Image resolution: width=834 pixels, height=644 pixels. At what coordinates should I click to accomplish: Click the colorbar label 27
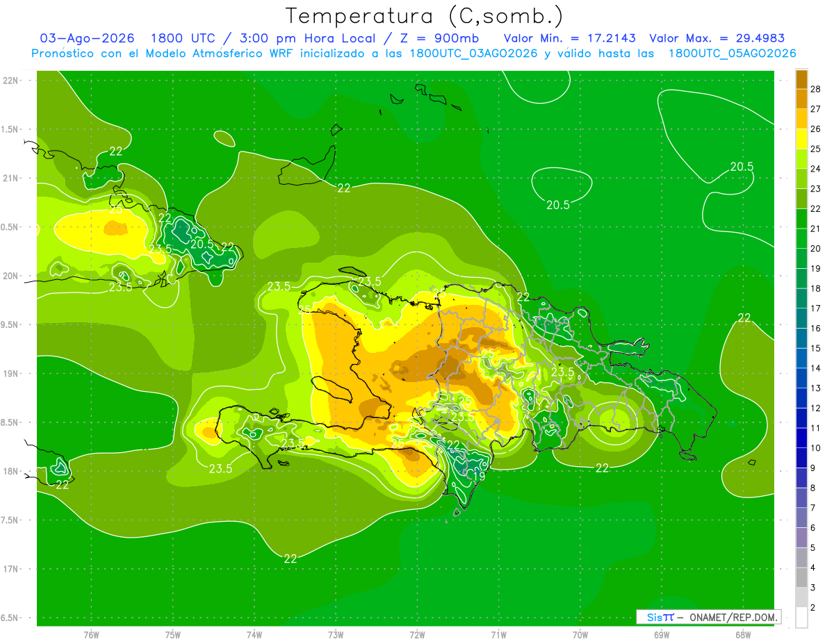pos(815,108)
